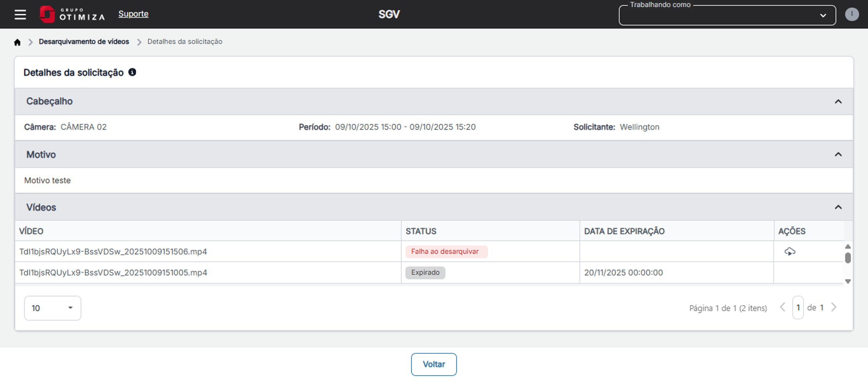Click the cloud download icon for failed video
The width and height of the screenshot is (868, 381).
coord(790,251)
